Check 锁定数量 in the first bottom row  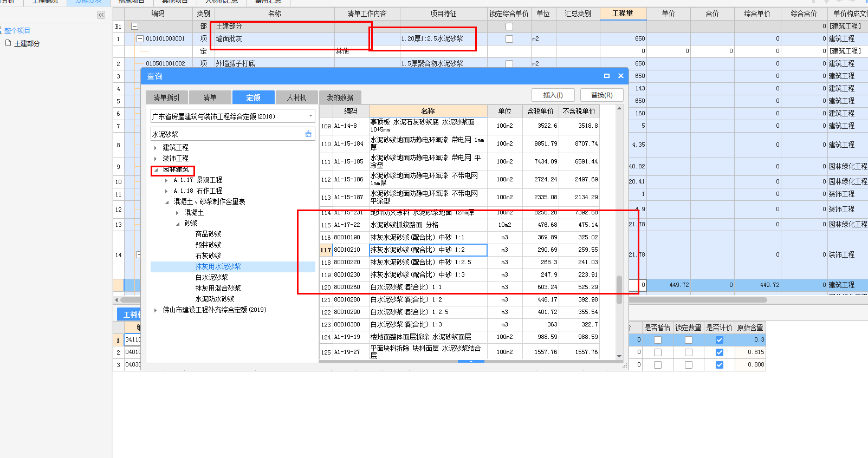[689, 340]
